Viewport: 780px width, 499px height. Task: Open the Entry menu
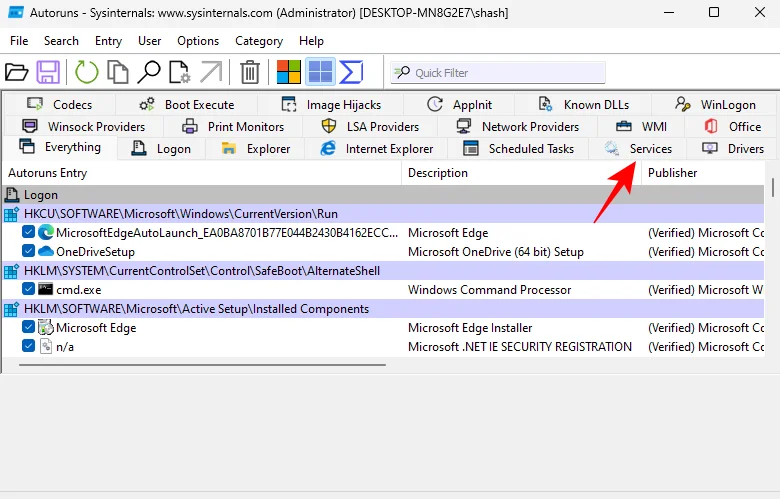click(108, 41)
